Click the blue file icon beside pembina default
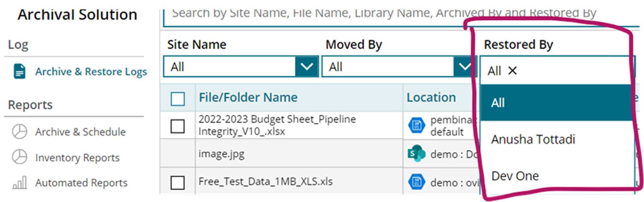The width and height of the screenshot is (644, 202). coord(416,125)
